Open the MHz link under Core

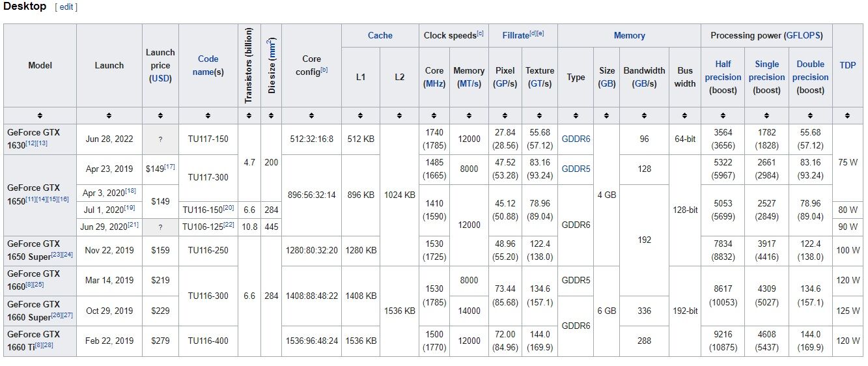[434, 83]
